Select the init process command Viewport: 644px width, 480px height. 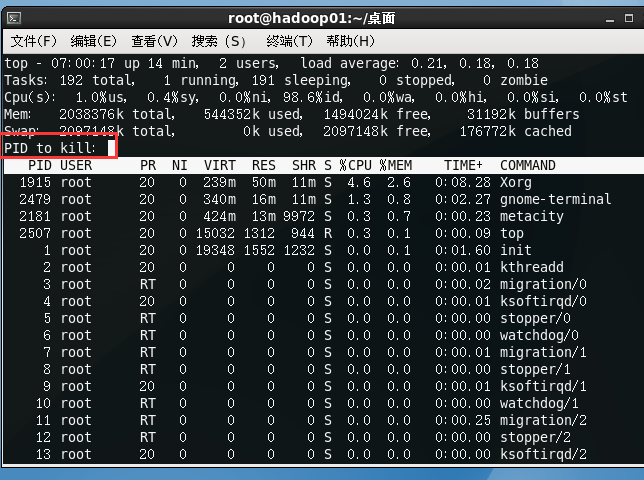point(516,250)
